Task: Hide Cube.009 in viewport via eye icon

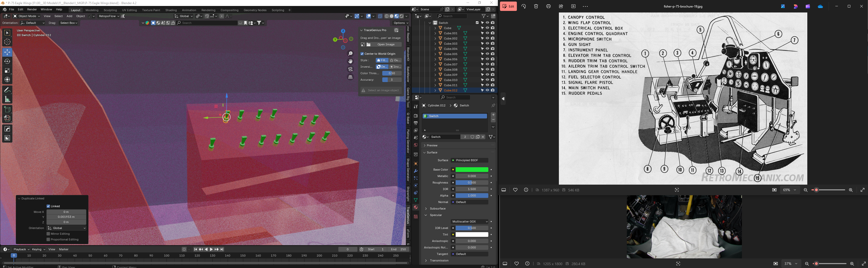Action: pyautogui.click(x=487, y=75)
